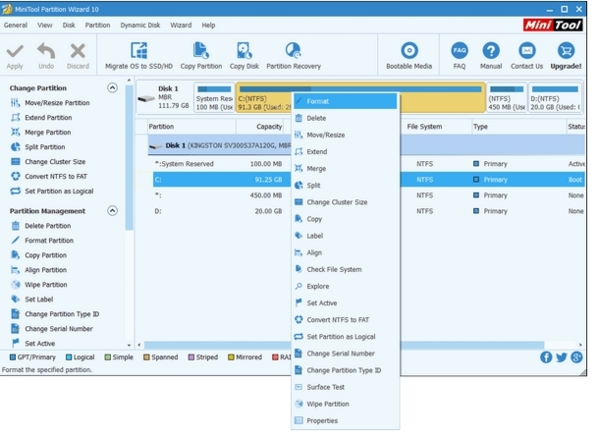Open the Manual help icon
Image resolution: width=599 pixels, height=438 pixels.
491,51
